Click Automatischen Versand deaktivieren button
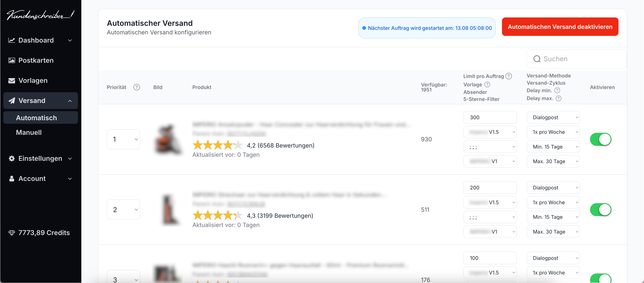Viewport: 644px width, 283px height. (x=560, y=27)
